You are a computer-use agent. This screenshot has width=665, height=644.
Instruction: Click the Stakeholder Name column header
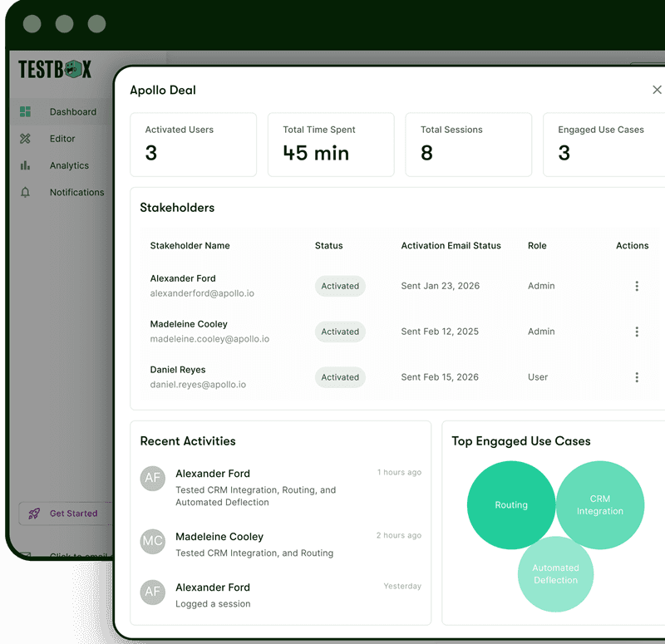(190, 245)
